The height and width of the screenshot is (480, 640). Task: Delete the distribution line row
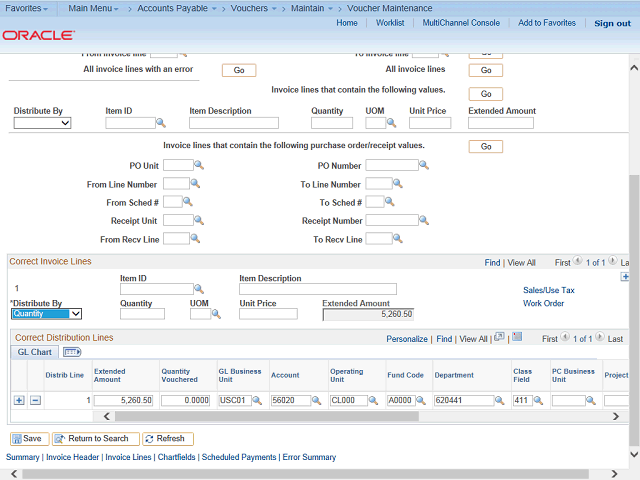[x=35, y=400]
